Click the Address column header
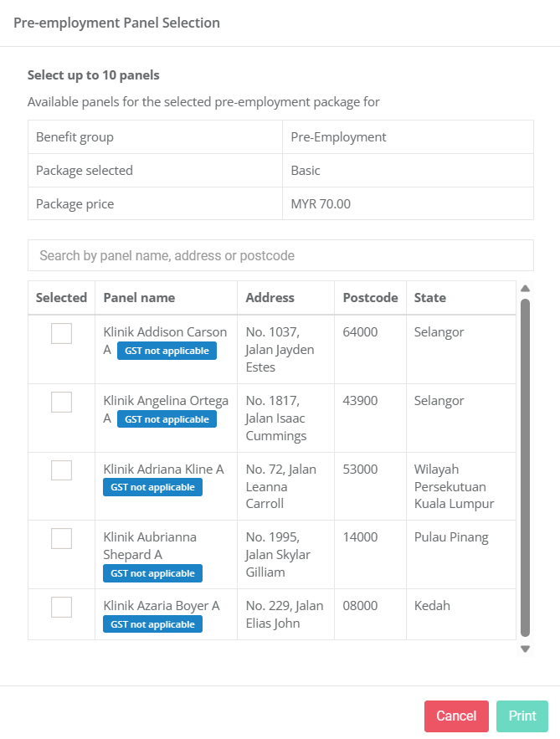The image size is (560, 739). pyautogui.click(x=270, y=298)
